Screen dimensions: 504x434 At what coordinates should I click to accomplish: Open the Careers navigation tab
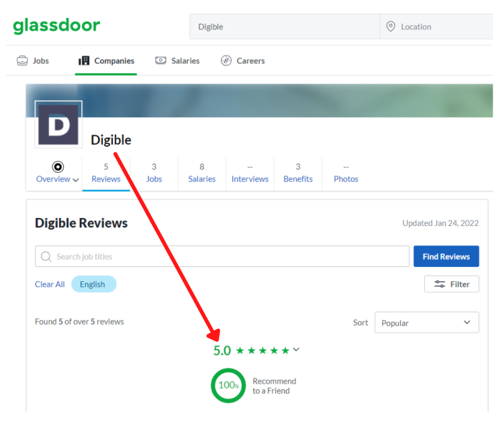coord(243,60)
